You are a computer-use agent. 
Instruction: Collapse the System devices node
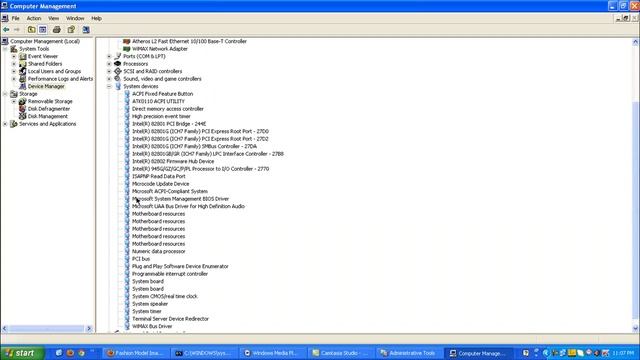pyautogui.click(x=109, y=86)
